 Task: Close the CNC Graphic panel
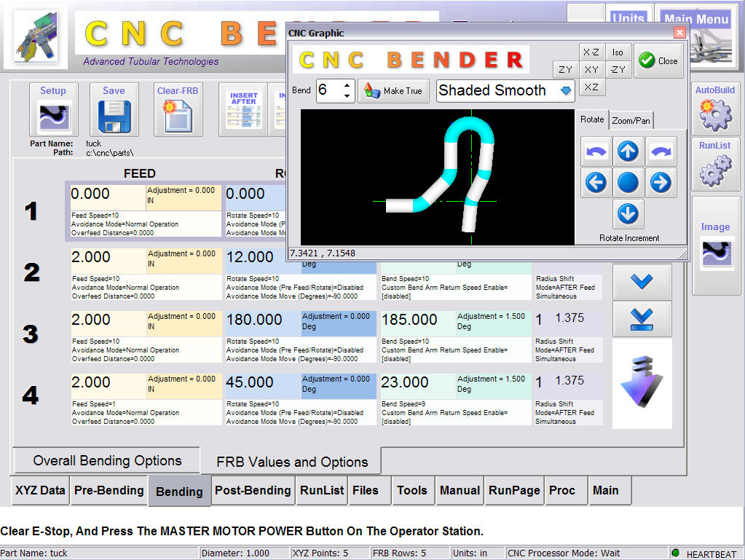tap(658, 61)
